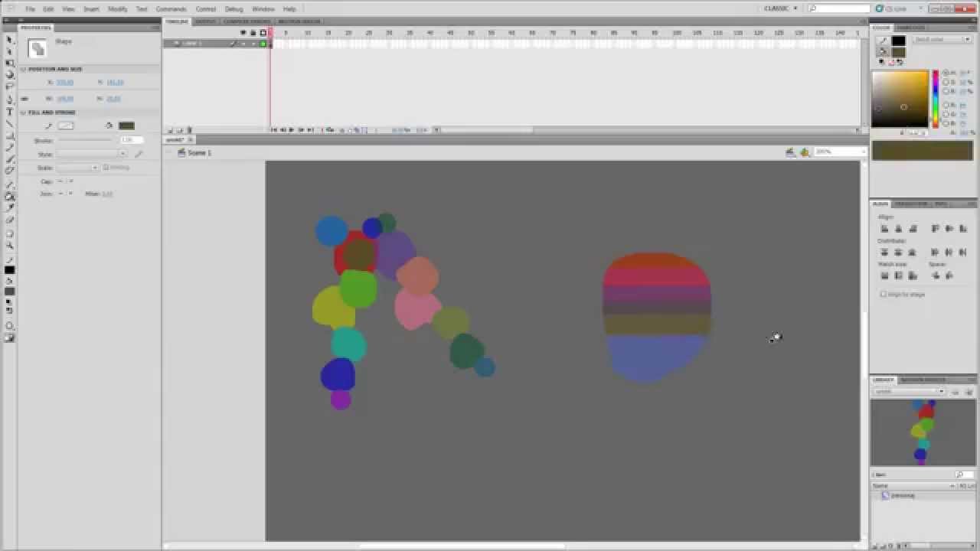Screen dimensions: 980x551
Task: Toggle the width-height lock link in Properties
Action: click(x=24, y=99)
